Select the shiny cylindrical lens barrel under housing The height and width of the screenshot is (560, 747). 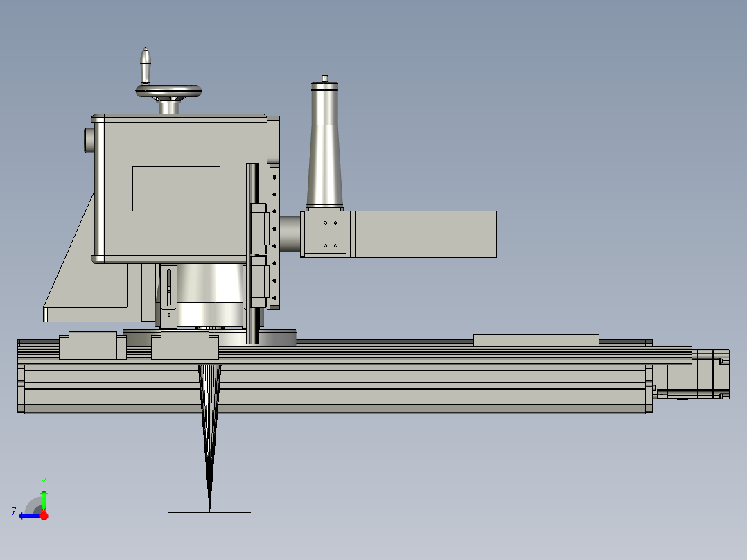coord(209,295)
